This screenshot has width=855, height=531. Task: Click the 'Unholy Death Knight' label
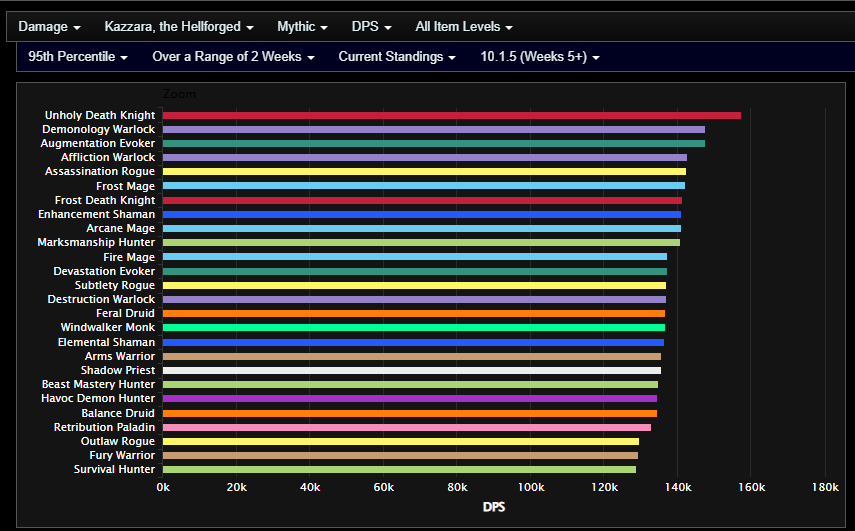point(100,116)
